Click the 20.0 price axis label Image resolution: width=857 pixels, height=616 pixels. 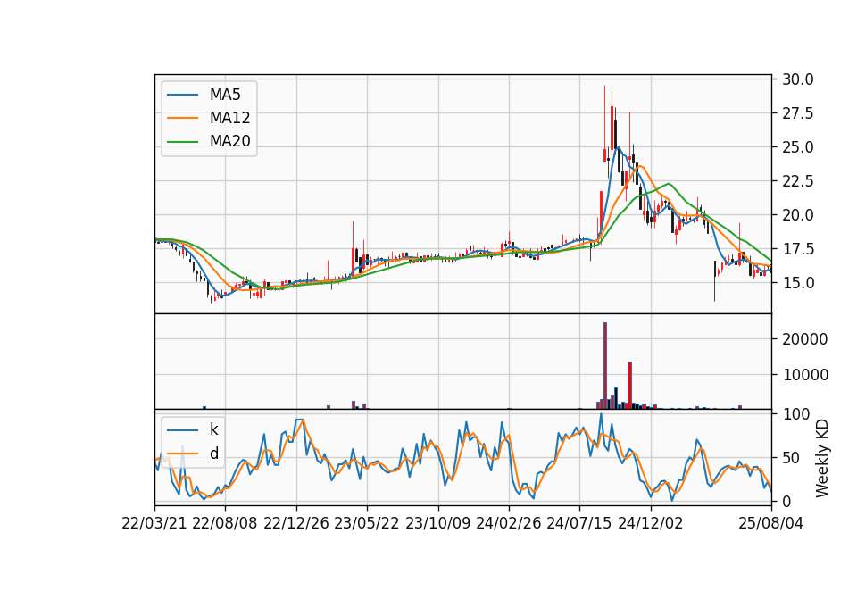[x=797, y=215]
